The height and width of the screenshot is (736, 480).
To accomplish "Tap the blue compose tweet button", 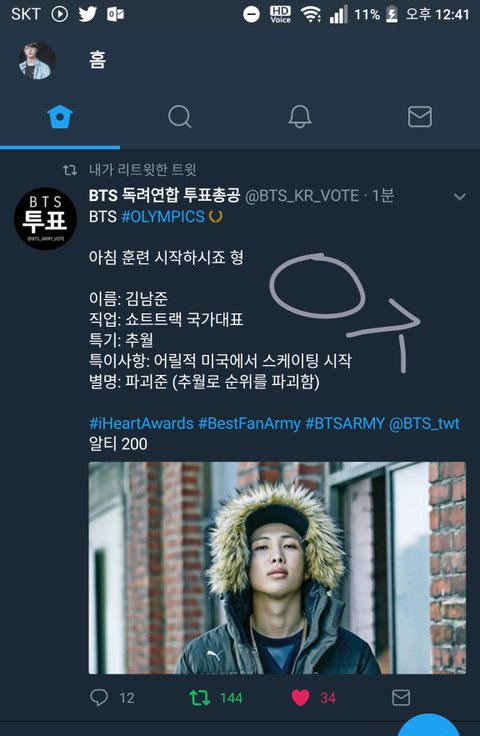I will click(x=428, y=726).
